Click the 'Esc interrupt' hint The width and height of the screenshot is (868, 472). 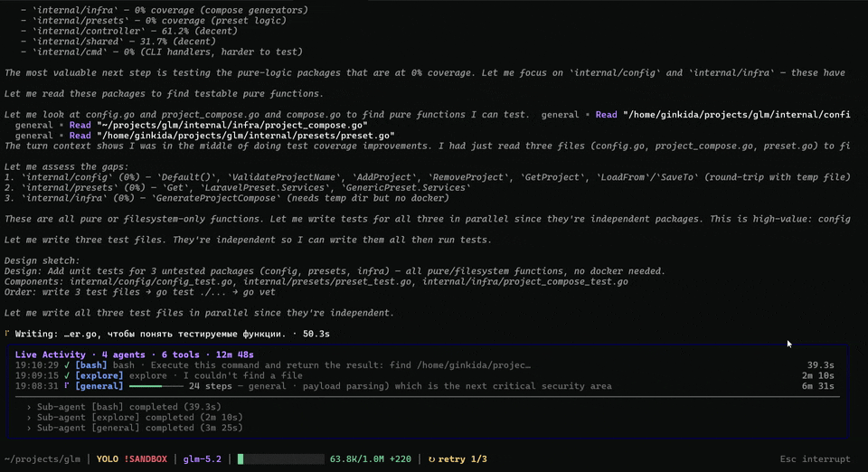pyautogui.click(x=815, y=459)
